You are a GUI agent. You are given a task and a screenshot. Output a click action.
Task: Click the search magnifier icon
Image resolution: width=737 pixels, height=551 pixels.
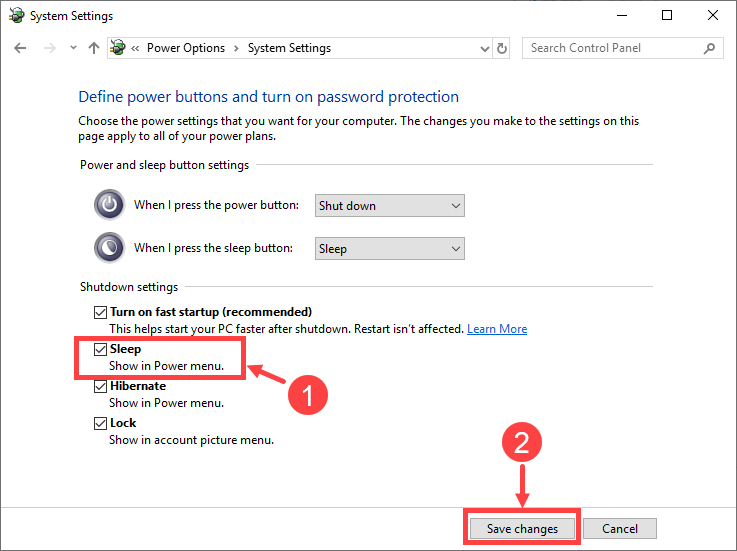click(709, 48)
